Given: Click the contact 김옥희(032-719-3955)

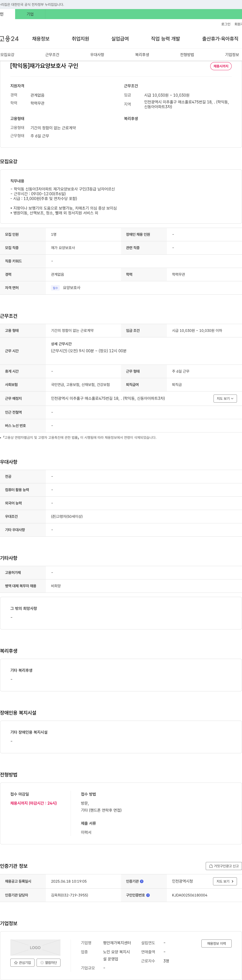Looking at the screenshot, I should (69, 895).
